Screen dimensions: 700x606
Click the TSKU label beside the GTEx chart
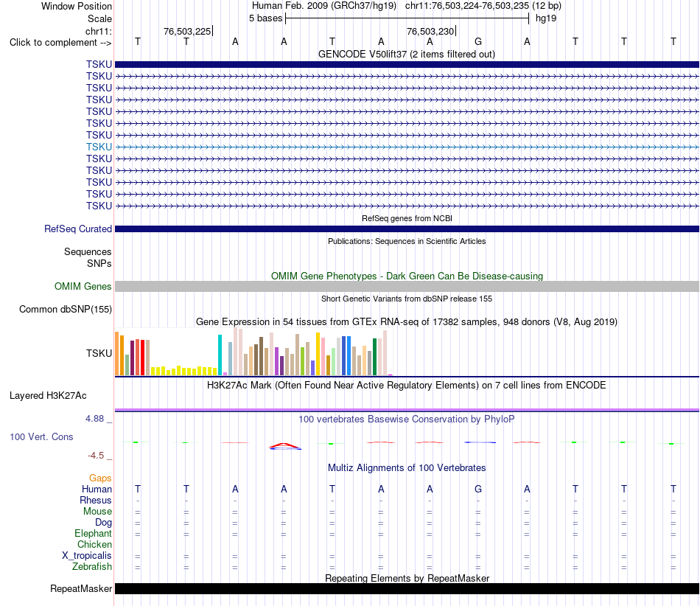point(99,353)
